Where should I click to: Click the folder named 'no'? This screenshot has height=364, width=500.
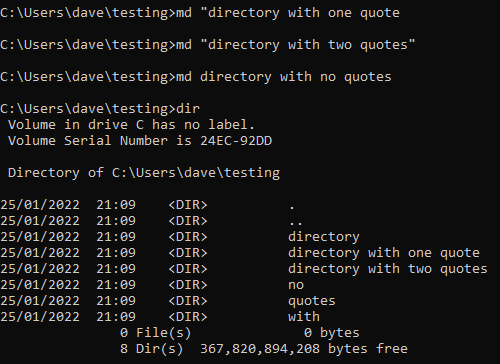[296, 285]
